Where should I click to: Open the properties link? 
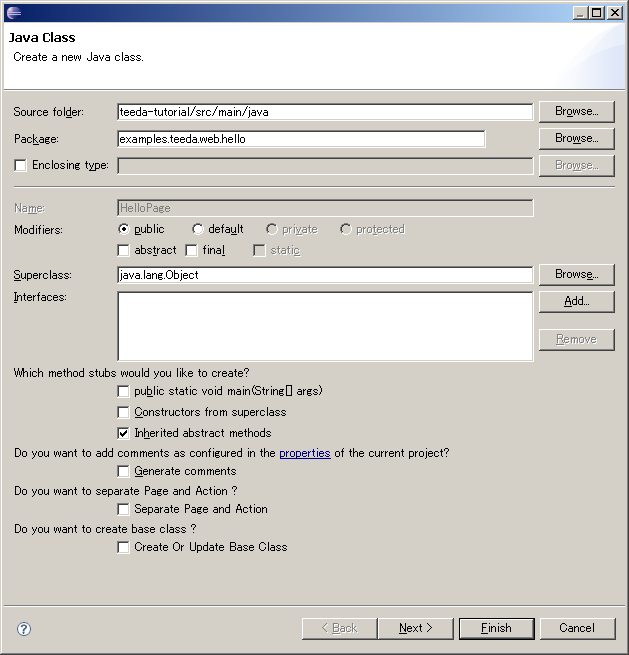tap(304, 453)
